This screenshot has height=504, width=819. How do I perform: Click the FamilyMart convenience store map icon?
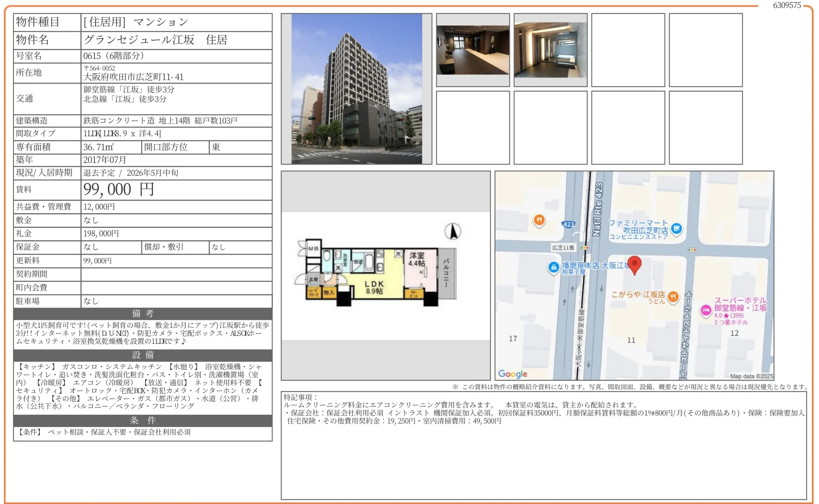point(676,229)
